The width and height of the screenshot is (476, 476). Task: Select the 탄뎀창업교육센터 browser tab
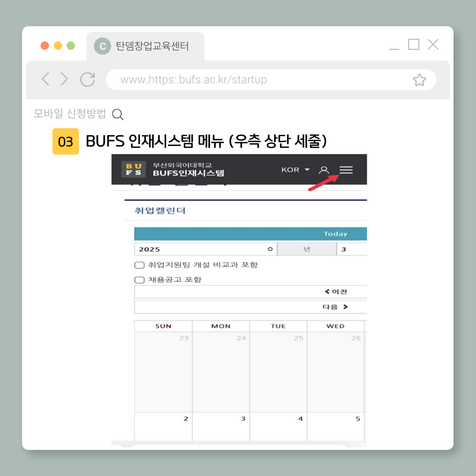(x=145, y=46)
